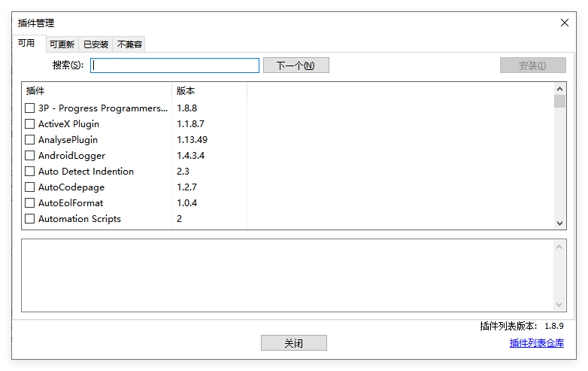The width and height of the screenshot is (588, 371).
Task: Tick the AutoCodepage checkbox
Action: point(29,187)
